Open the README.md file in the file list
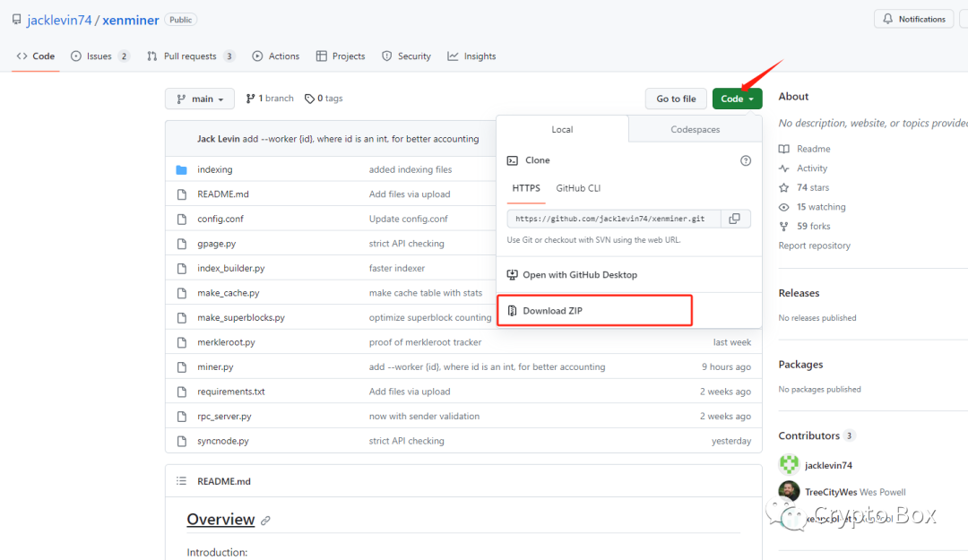 point(223,194)
